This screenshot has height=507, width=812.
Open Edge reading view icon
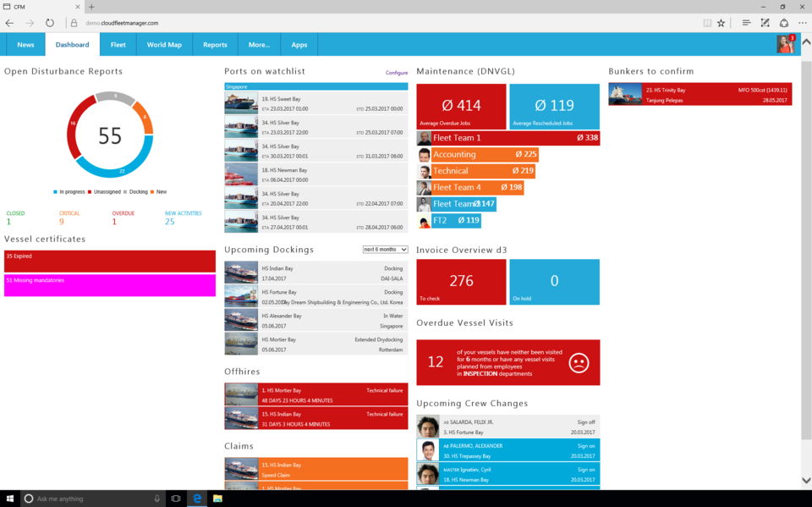point(707,23)
